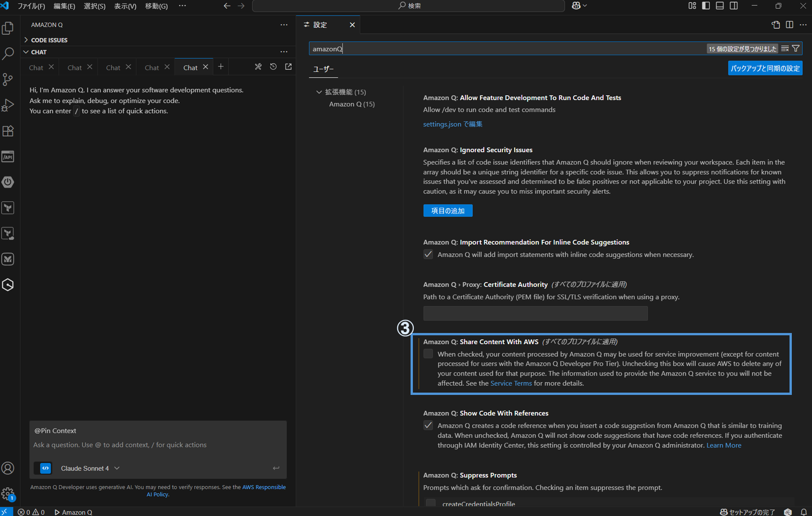This screenshot has height=516, width=812.
Task: Close the 設定 editor tab
Action: (x=352, y=25)
